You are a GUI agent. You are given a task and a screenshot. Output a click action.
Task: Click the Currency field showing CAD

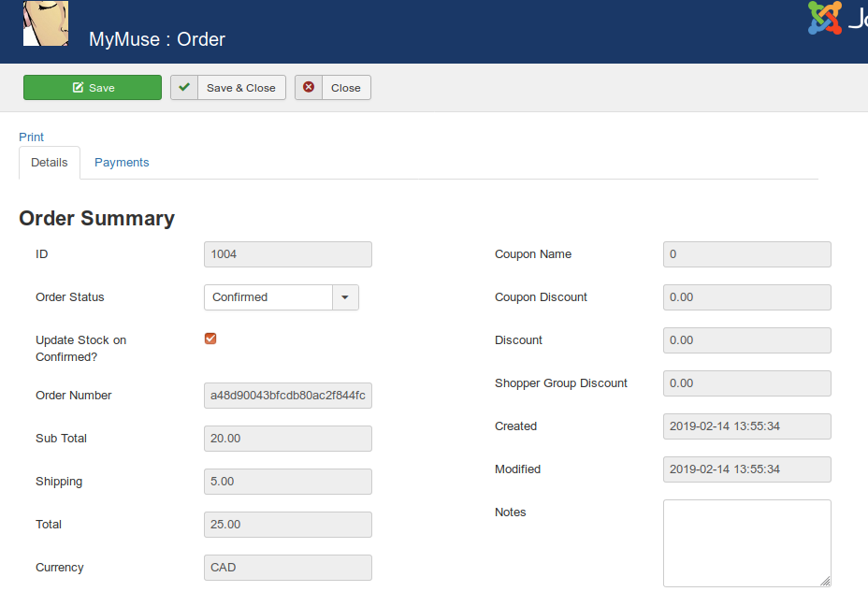287,567
